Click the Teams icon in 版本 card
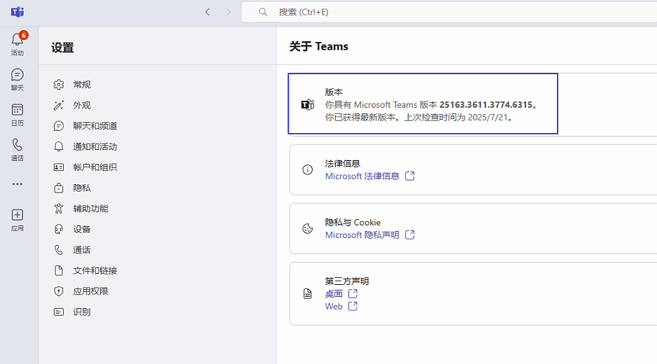657x364 pixels. (308, 105)
